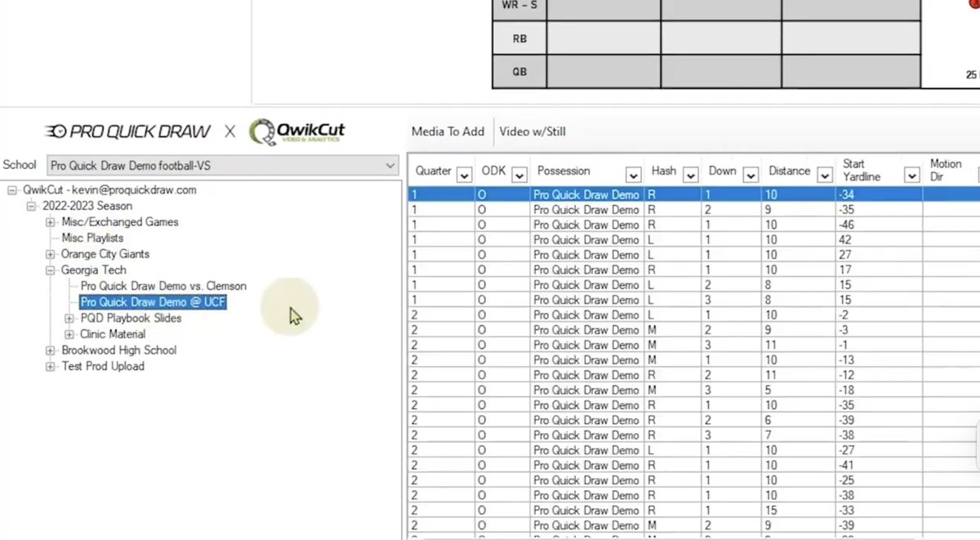Click the RB row label in depth chart
This screenshot has height=540, width=980.
coord(519,38)
